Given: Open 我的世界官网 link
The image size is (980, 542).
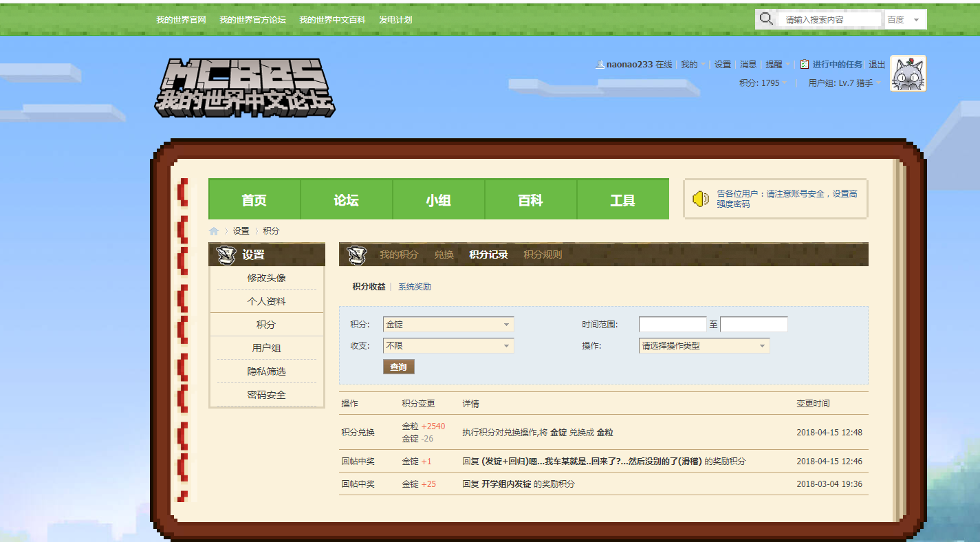Looking at the screenshot, I should [181, 20].
